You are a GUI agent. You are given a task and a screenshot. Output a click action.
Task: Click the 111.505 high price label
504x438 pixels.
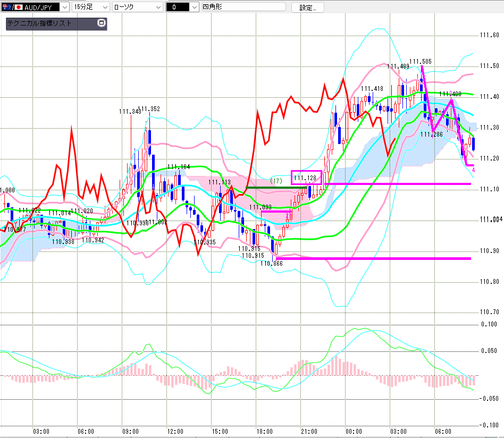point(421,62)
